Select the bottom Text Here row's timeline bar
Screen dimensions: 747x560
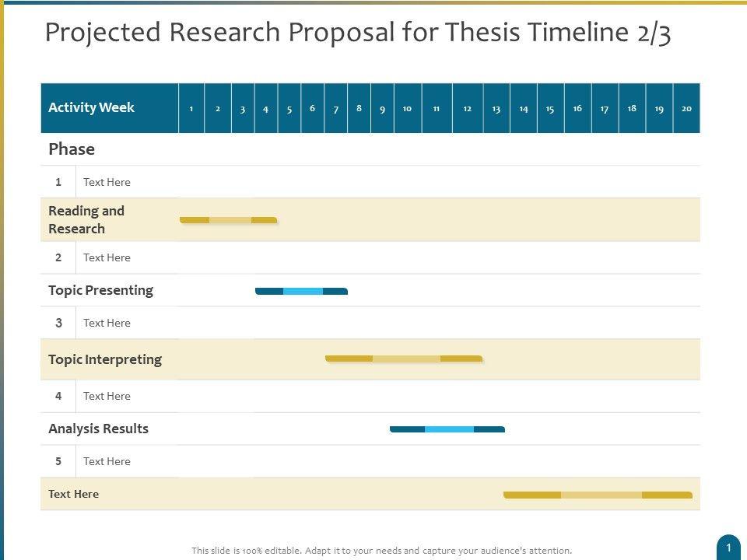tap(598, 495)
